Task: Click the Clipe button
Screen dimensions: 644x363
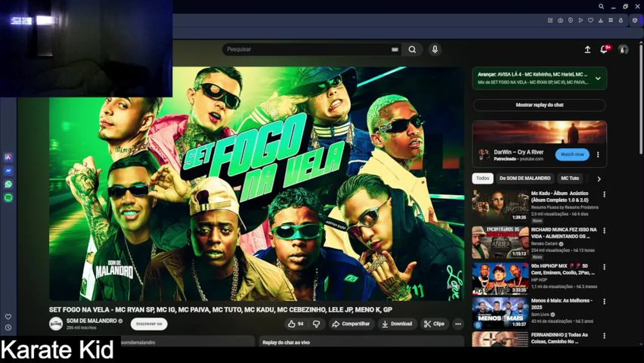Action: tap(434, 324)
